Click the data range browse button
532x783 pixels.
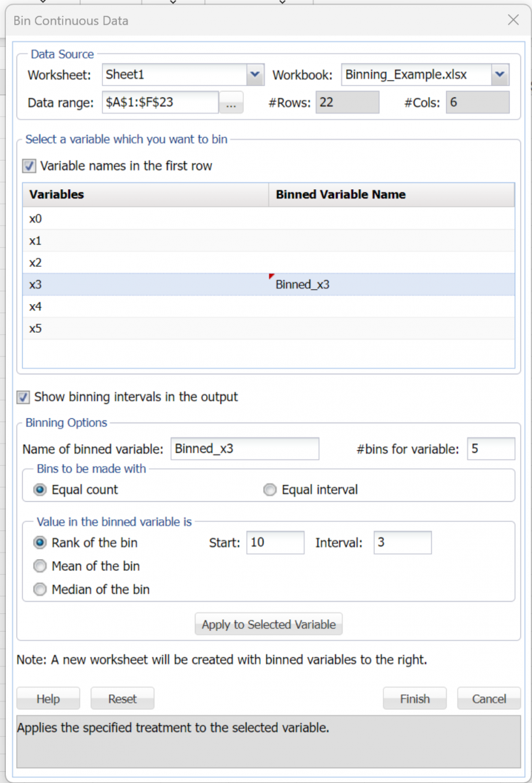(x=231, y=102)
